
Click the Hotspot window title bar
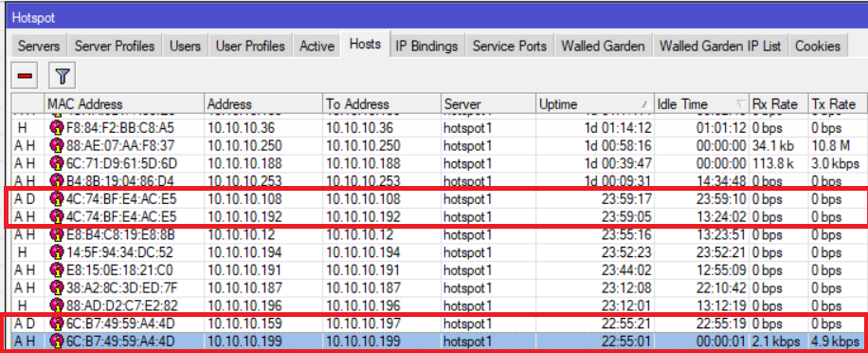click(436, 18)
